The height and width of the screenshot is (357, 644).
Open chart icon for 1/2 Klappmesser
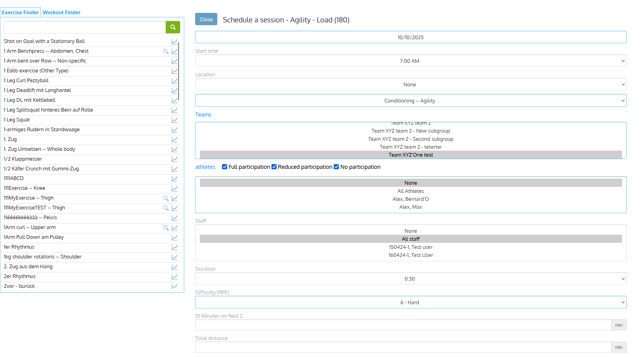(x=175, y=159)
